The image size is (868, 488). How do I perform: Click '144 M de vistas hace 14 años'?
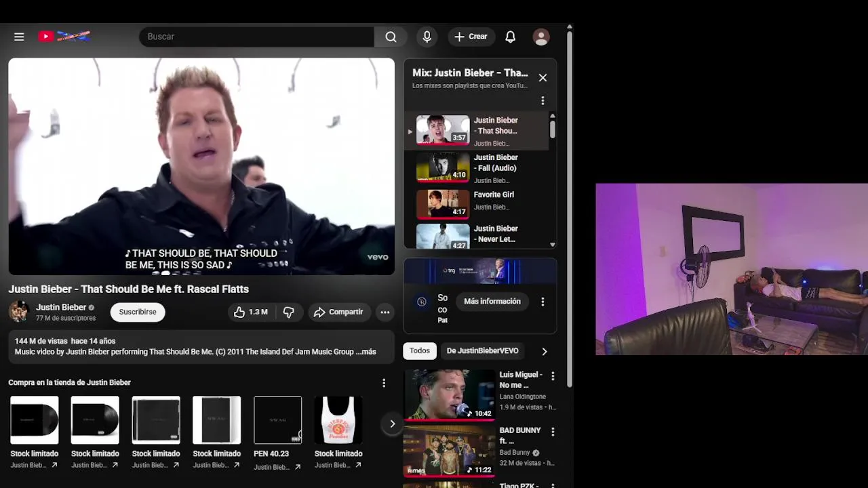[x=65, y=341]
